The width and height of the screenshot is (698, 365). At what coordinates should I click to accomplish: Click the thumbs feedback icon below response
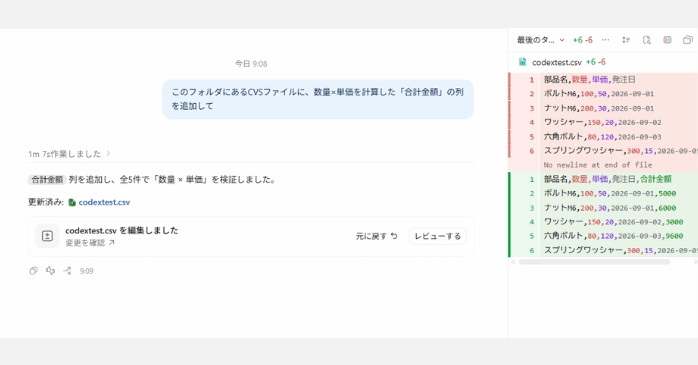(x=50, y=271)
